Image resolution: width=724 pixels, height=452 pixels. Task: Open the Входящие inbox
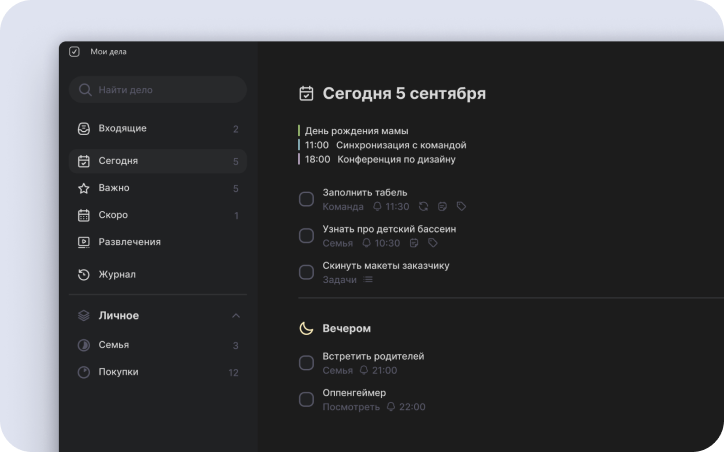[x=122, y=129]
